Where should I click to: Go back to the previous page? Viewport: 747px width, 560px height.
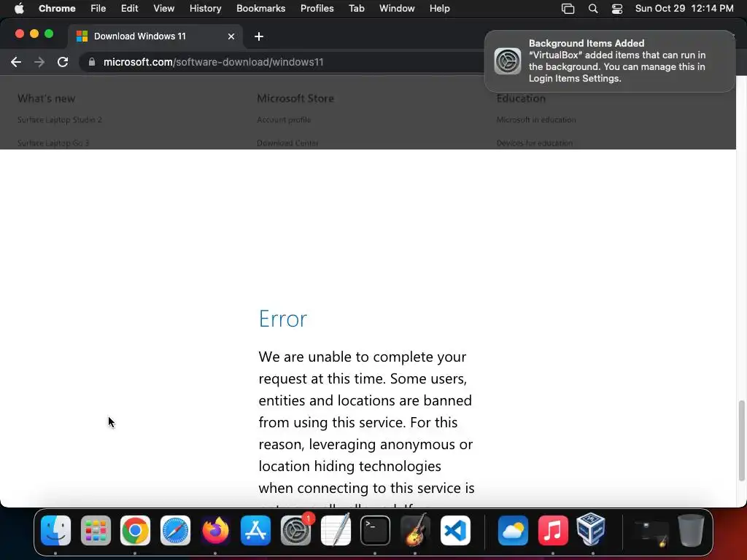click(16, 62)
